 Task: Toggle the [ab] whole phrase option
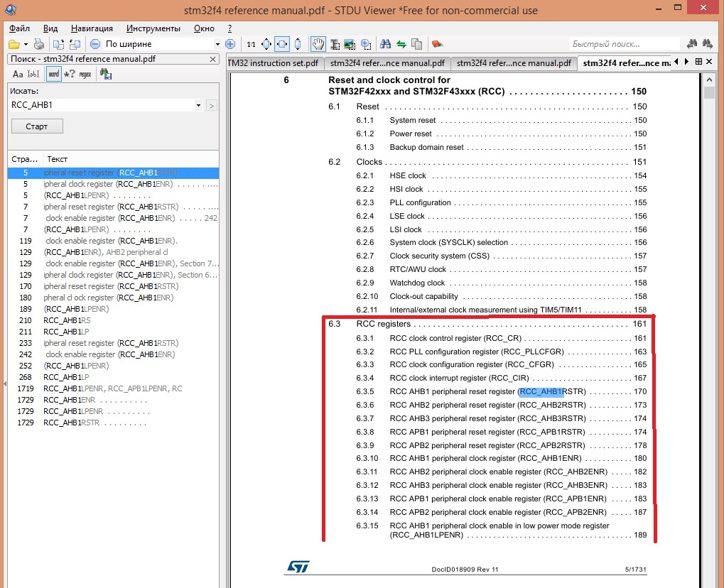(33, 74)
